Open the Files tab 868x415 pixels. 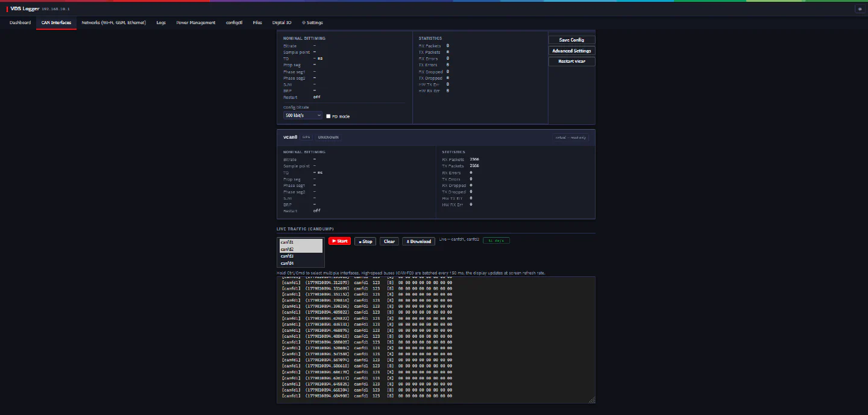257,23
